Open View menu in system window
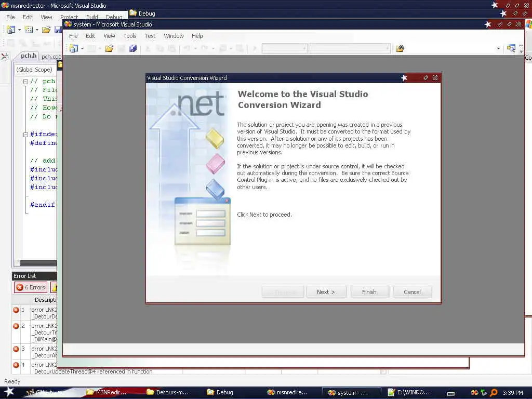Viewport: 532px width, 399px height. pos(109,36)
